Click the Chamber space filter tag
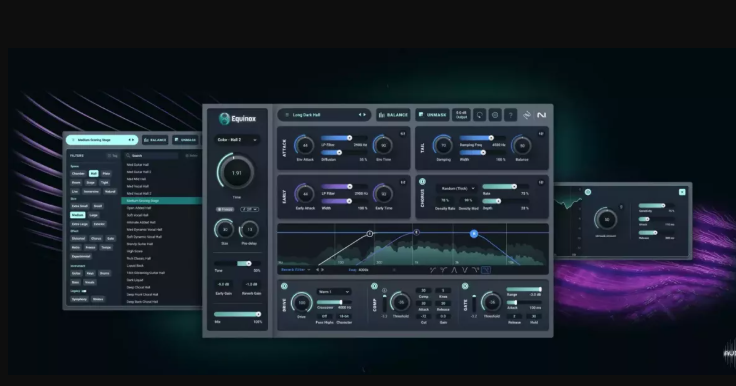This screenshot has width=736, height=386. coord(78,174)
